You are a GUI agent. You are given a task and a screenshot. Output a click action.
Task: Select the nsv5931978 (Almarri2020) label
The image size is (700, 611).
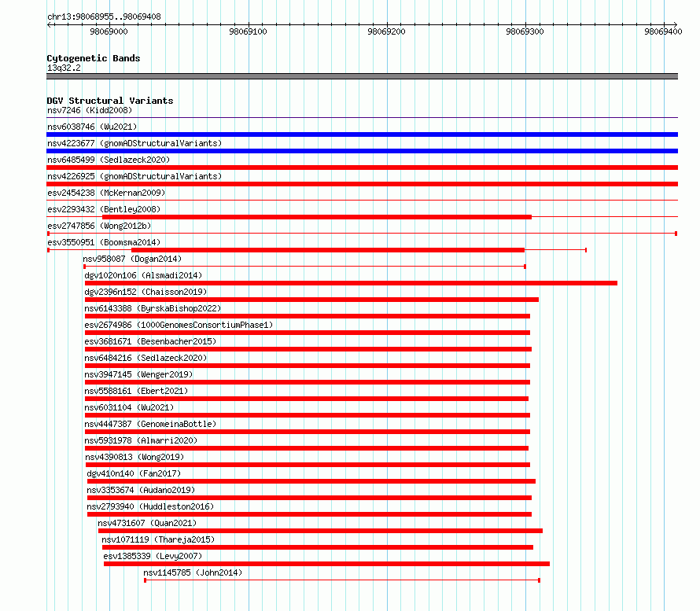pyautogui.click(x=141, y=440)
